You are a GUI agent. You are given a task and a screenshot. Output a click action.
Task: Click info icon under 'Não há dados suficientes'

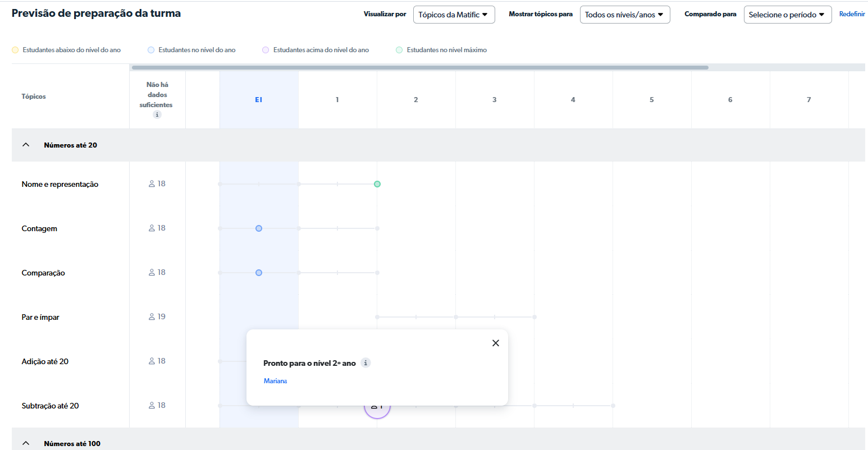[157, 114]
